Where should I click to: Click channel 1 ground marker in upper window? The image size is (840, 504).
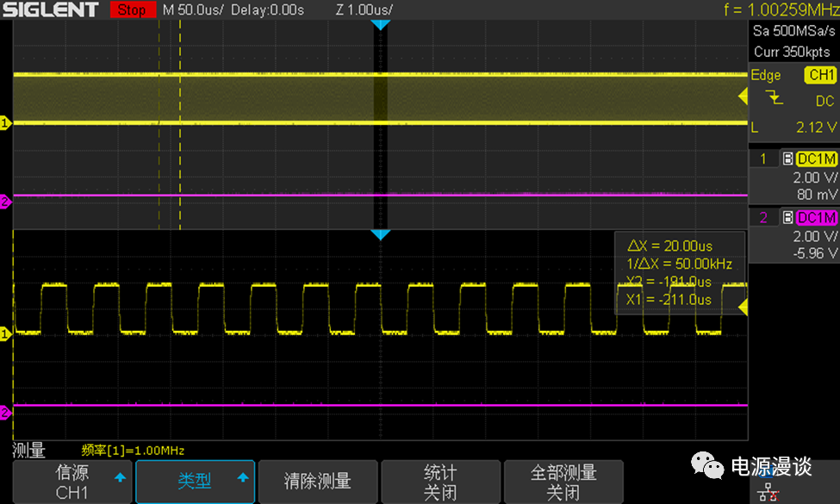pyautogui.click(x=5, y=123)
